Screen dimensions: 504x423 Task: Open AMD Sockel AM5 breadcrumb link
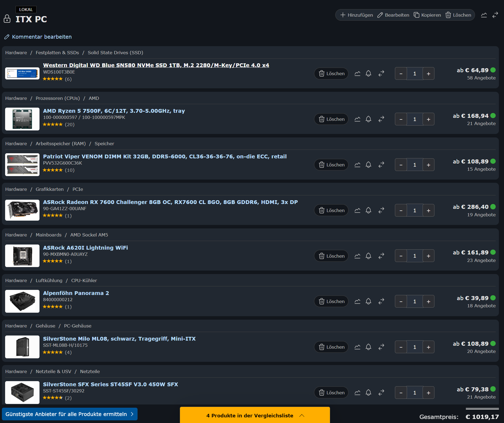tap(89, 235)
